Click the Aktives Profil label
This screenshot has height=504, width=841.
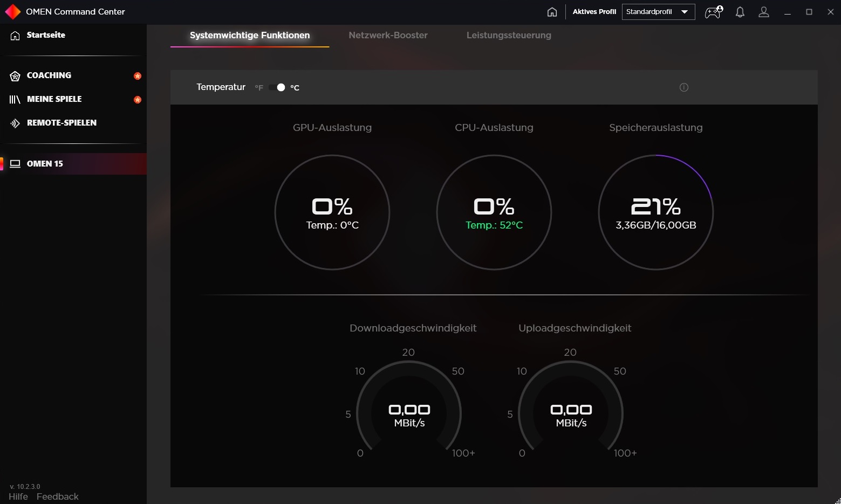[594, 12]
